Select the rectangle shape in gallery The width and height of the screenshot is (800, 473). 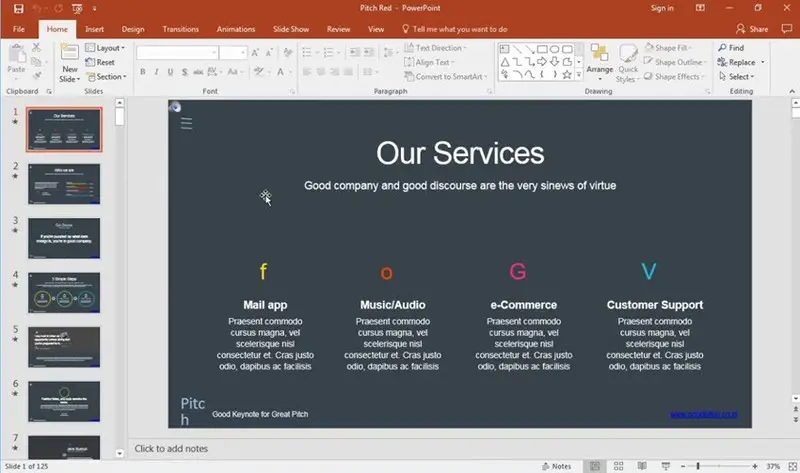(542, 49)
